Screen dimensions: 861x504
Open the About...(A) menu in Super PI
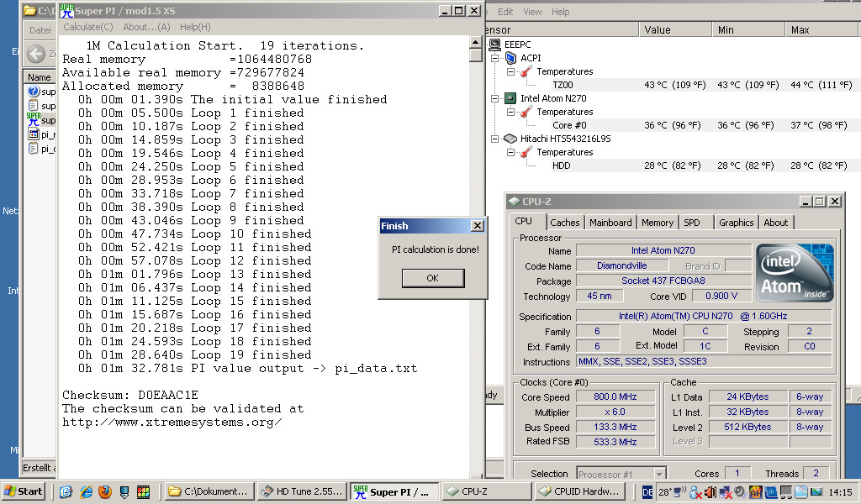[x=146, y=27]
